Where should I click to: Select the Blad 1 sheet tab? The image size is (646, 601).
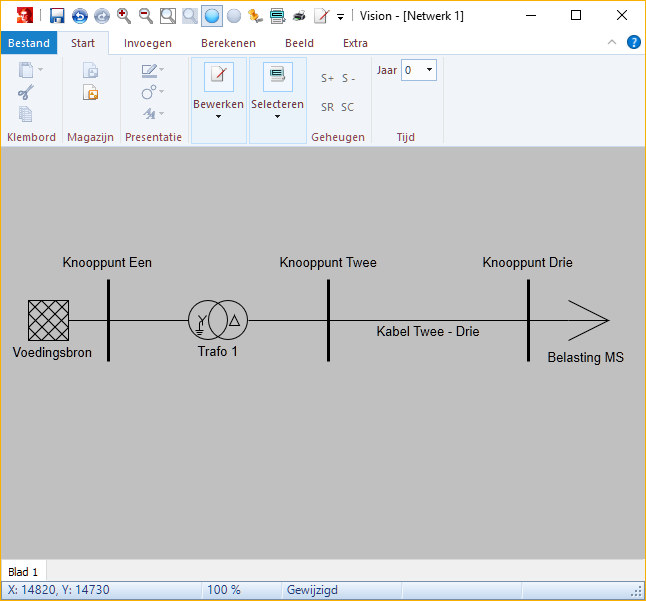pos(23,572)
